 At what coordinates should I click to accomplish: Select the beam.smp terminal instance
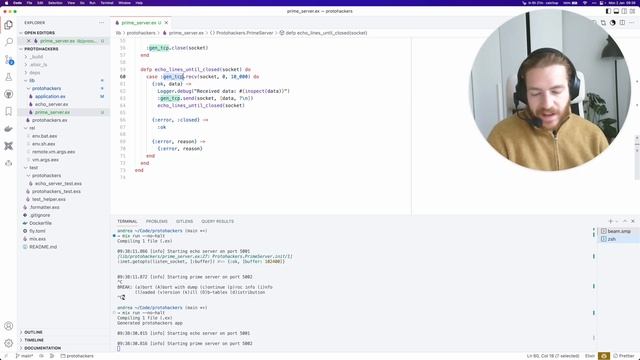coord(618,231)
